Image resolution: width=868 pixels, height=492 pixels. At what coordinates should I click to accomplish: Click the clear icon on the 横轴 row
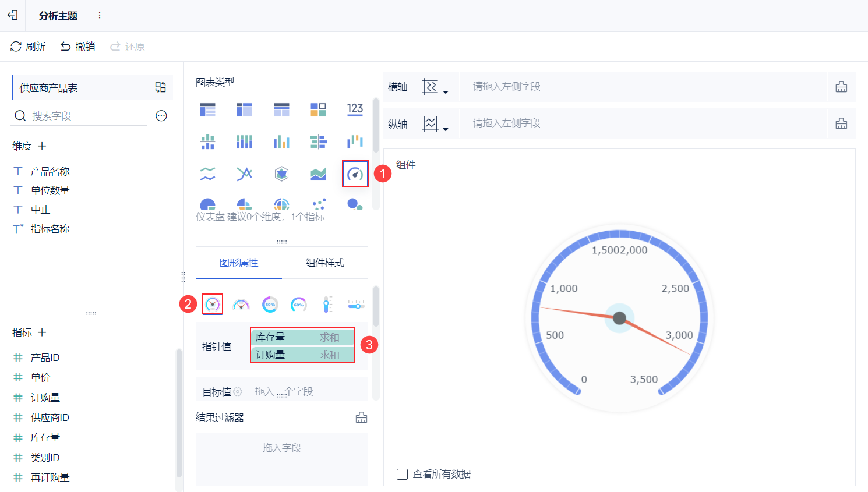pos(841,86)
